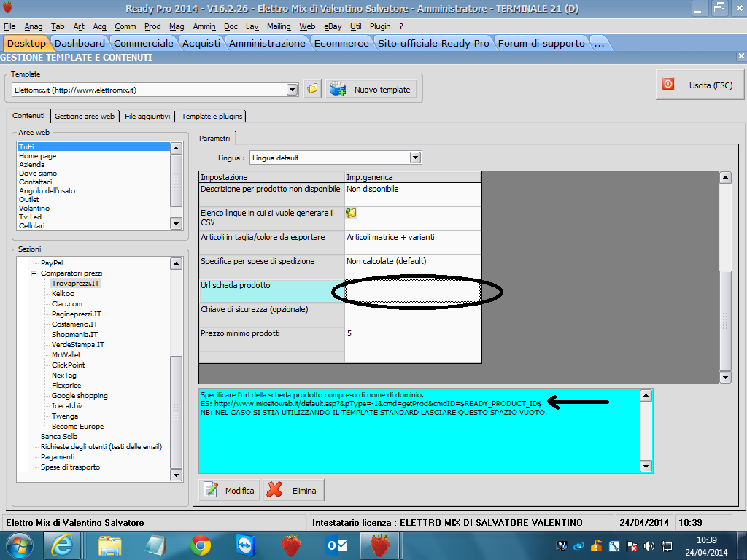This screenshot has width=747, height=560.
Task: Open the Acquisti tab
Action: [201, 43]
